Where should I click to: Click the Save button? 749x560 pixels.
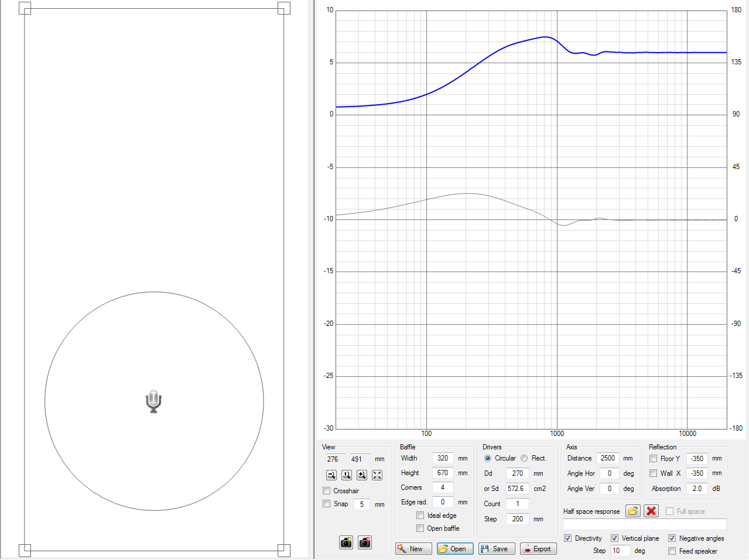point(497,548)
